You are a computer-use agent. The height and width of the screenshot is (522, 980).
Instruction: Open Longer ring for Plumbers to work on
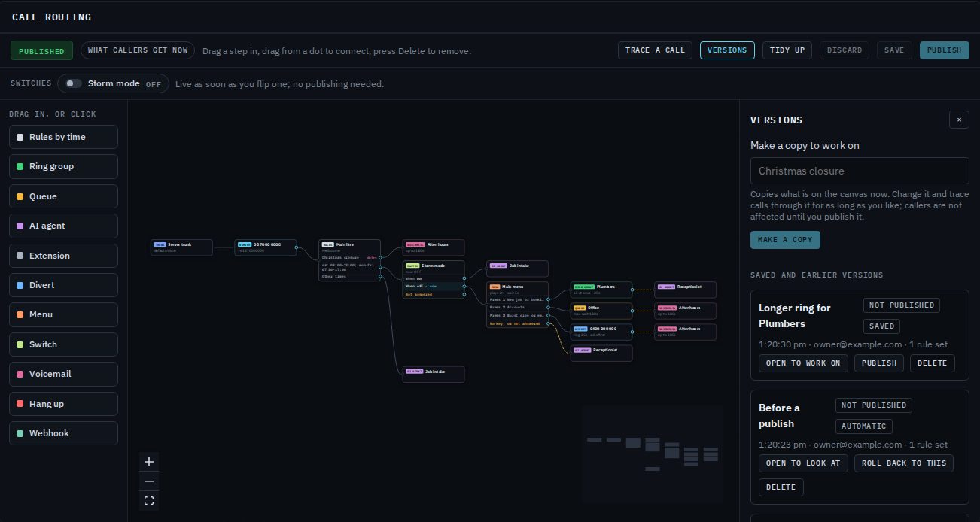803,363
